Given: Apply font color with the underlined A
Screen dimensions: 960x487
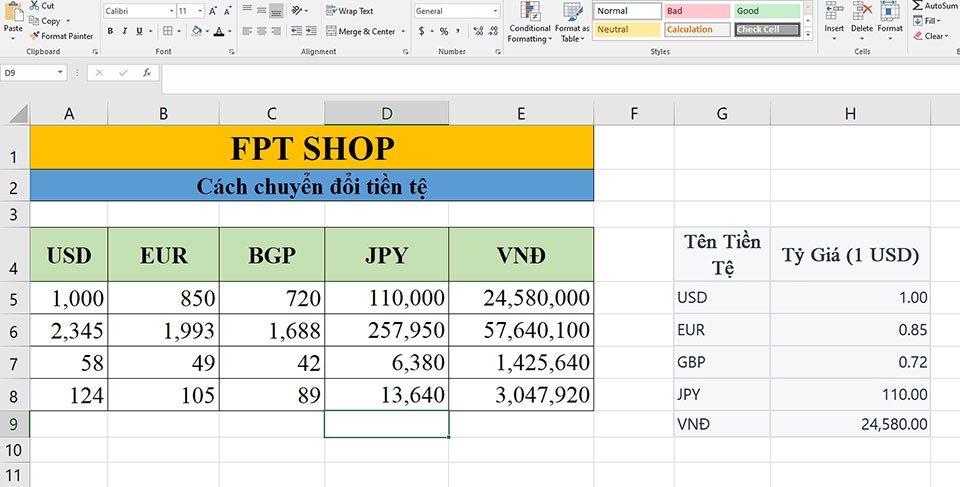Looking at the screenshot, I should tap(219, 31).
